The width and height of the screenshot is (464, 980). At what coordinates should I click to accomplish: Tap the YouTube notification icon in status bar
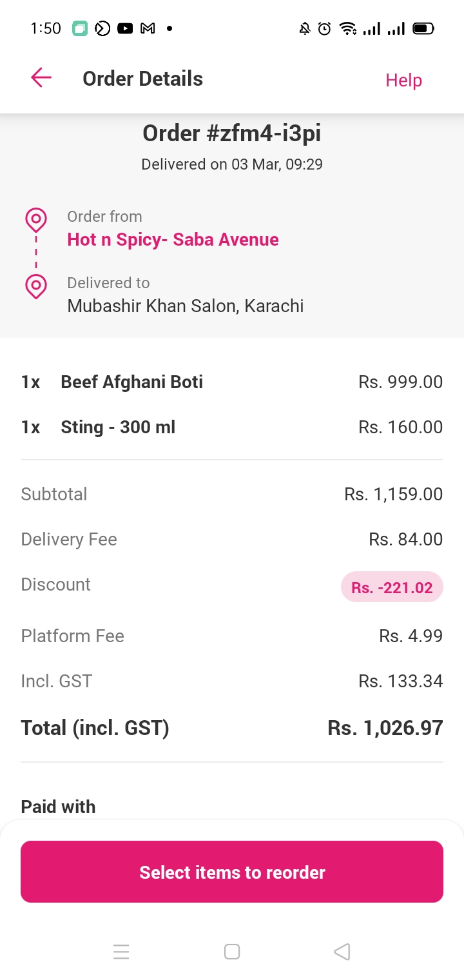pyautogui.click(x=125, y=28)
